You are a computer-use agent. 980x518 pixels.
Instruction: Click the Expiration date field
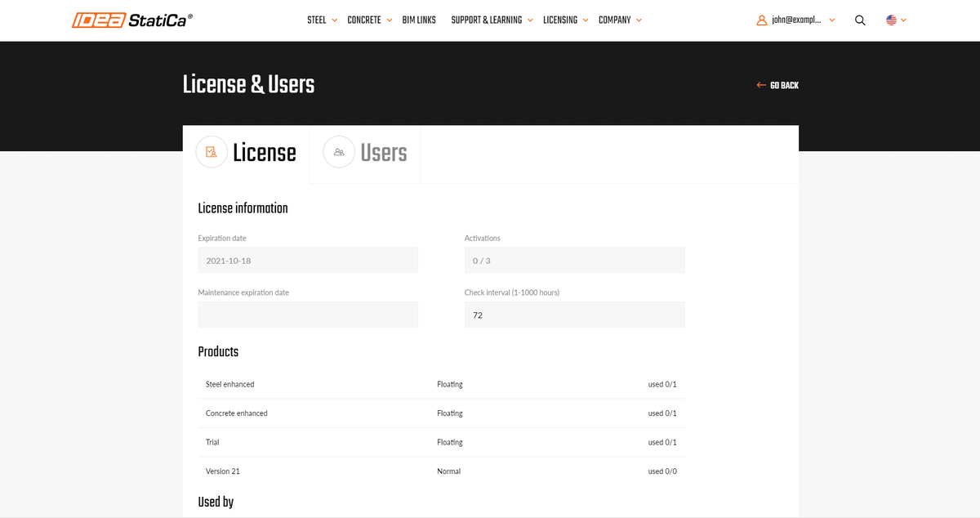pyautogui.click(x=308, y=260)
